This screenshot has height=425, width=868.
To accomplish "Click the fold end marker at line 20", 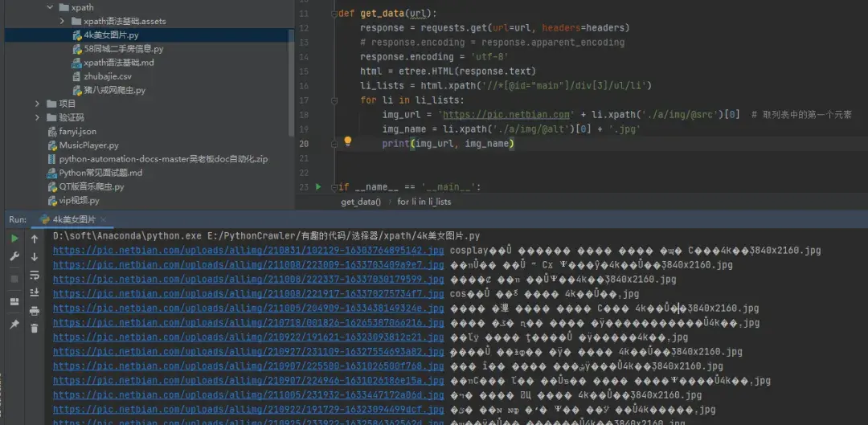I will (x=334, y=144).
